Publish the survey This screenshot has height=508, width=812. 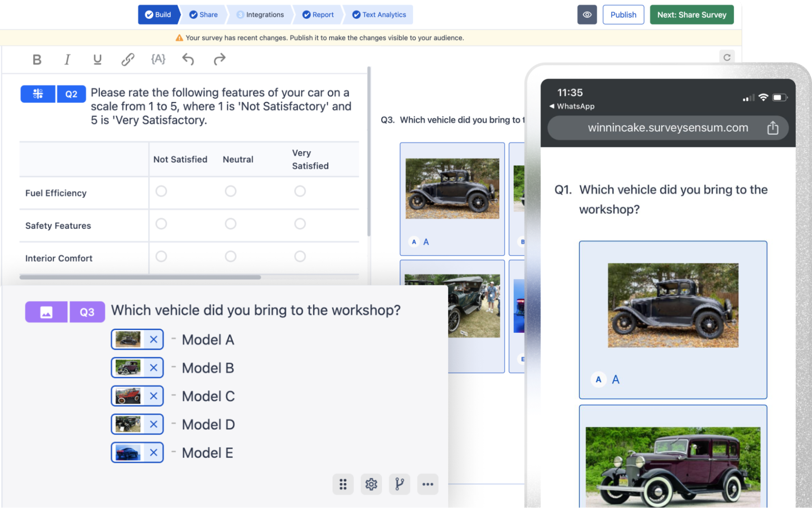pyautogui.click(x=623, y=15)
